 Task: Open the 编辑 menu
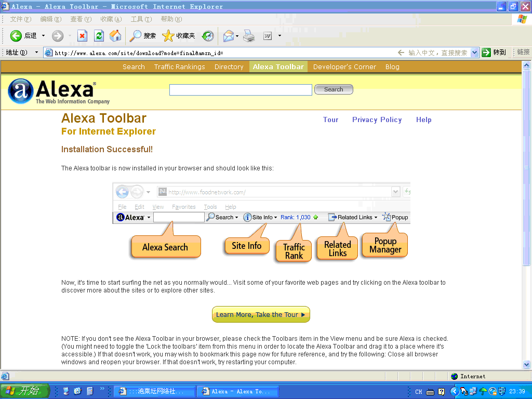pos(51,19)
